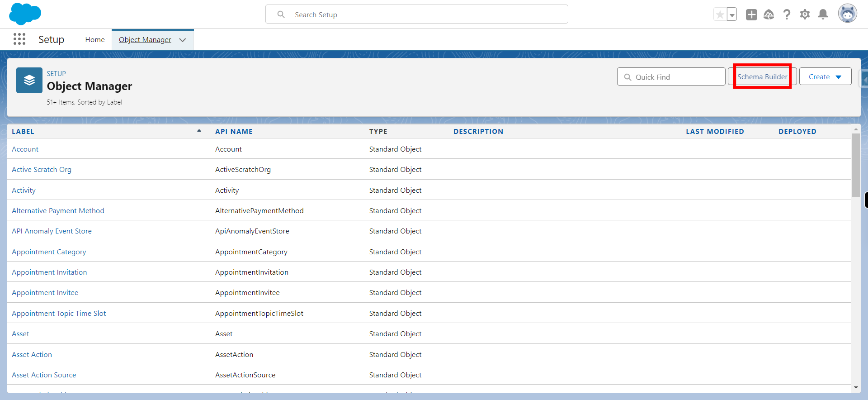The image size is (868, 400).
Task: Toggle the Label sort arrow
Action: pos(199,131)
